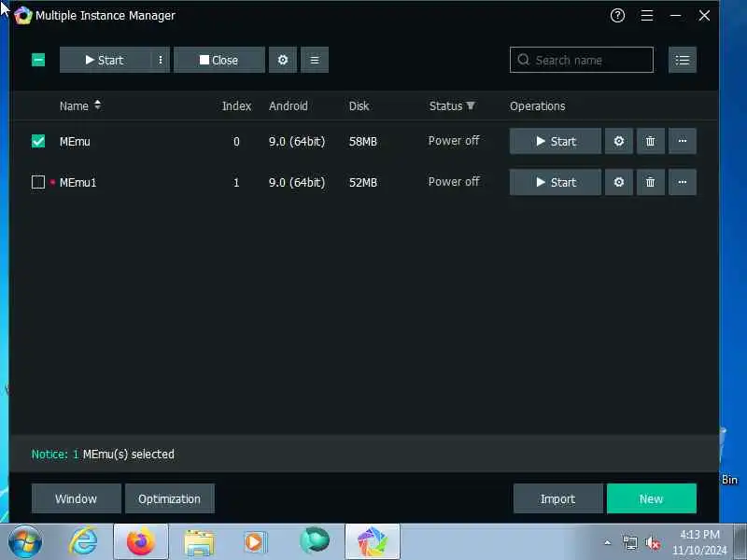Image resolution: width=747 pixels, height=560 pixels.
Task: Sort instances by Name column arrows
Action: (98, 105)
